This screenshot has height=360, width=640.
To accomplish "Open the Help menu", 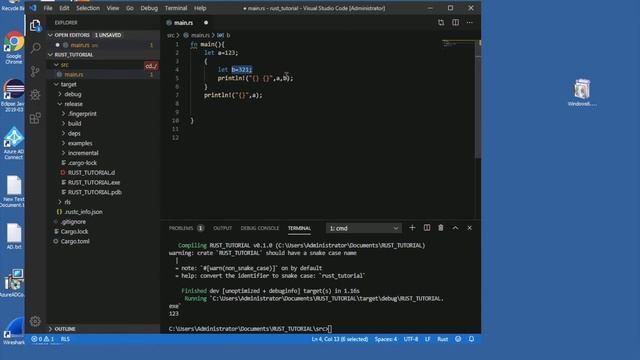I will pos(200,8).
